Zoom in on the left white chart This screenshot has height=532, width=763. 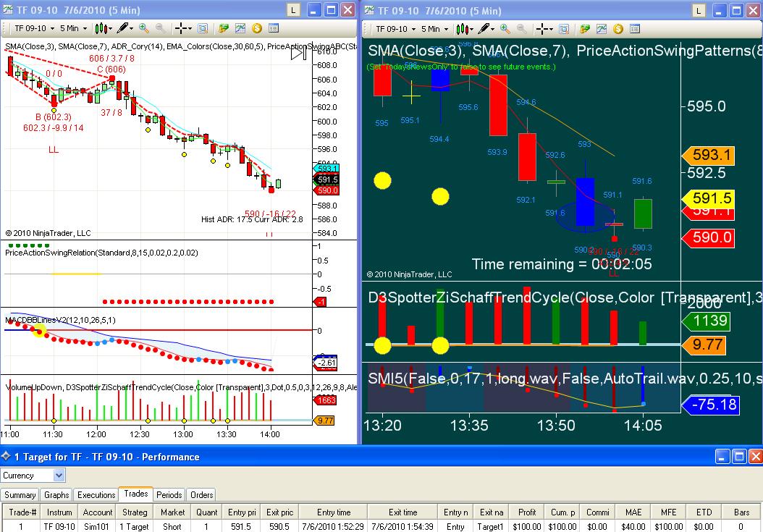(143, 28)
